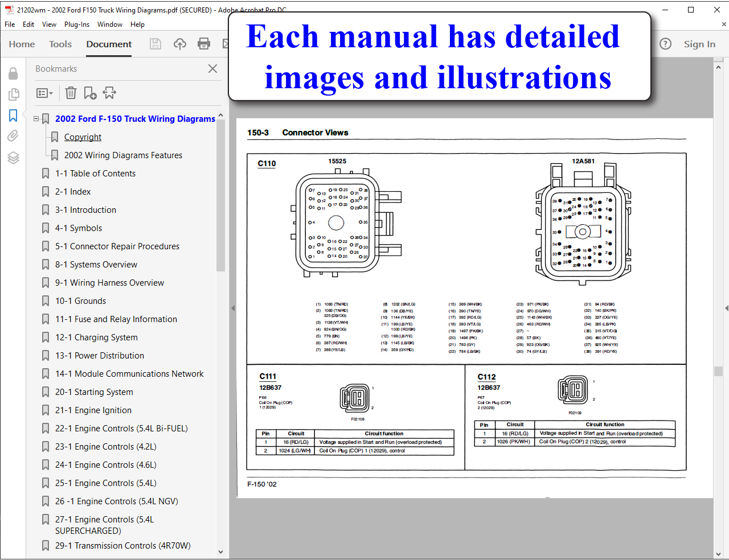Open 11-1 Fuse and Relay Information
Viewport: 729px width, 560px height.
(x=116, y=319)
